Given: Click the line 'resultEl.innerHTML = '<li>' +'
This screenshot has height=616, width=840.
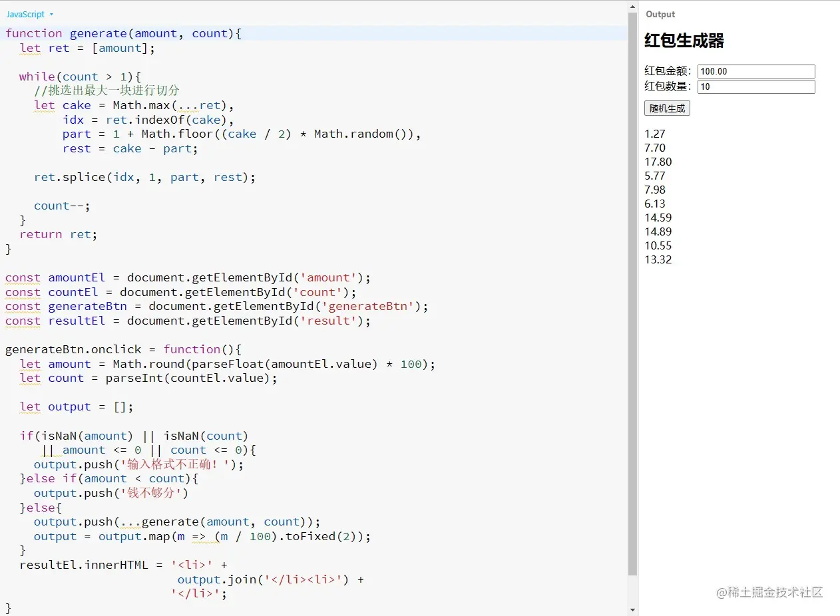Looking at the screenshot, I should point(124,565).
